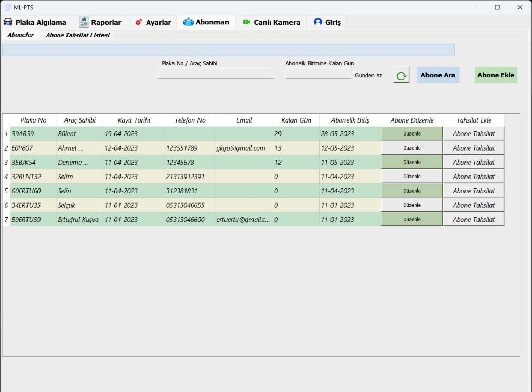Select the Aboneler sub-tab
The height and width of the screenshot is (392, 532).
pos(21,35)
